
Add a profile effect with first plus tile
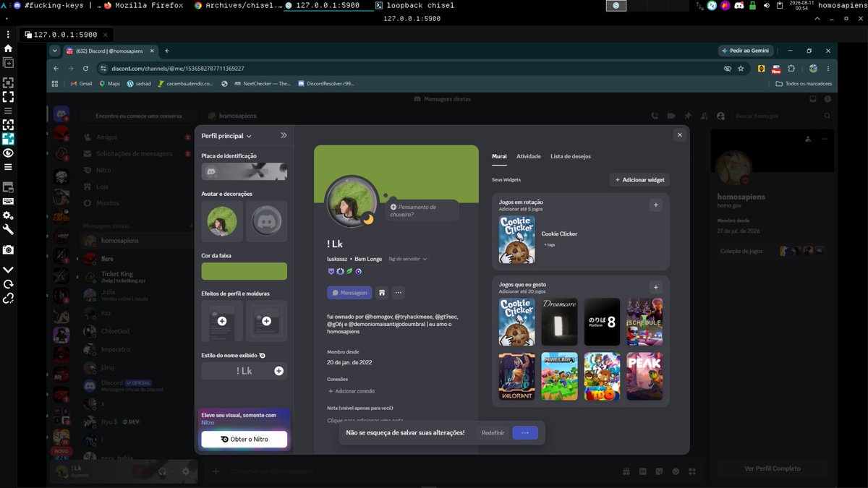pos(222,321)
